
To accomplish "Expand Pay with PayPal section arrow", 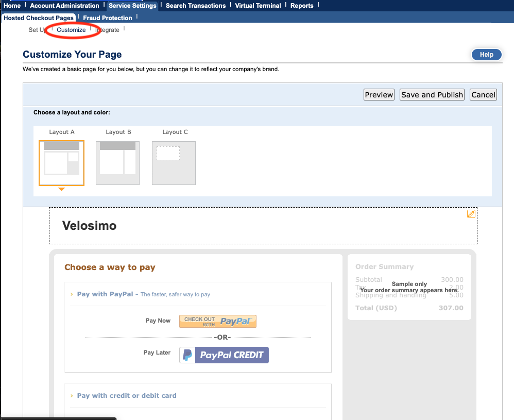I will (72, 294).
